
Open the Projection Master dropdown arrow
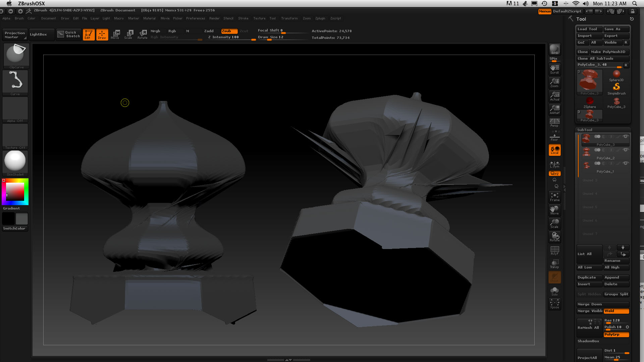(x=24, y=38)
